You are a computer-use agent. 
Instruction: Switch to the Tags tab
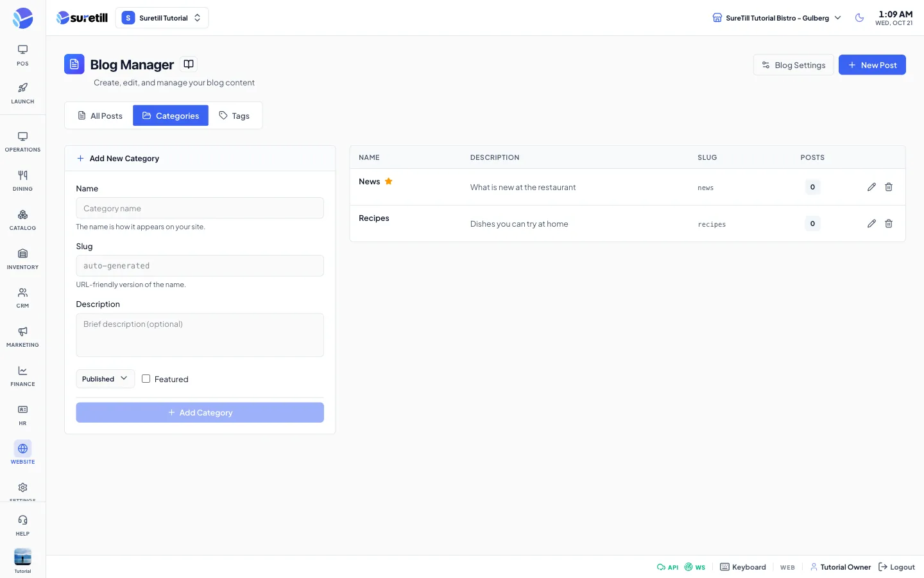coord(234,116)
